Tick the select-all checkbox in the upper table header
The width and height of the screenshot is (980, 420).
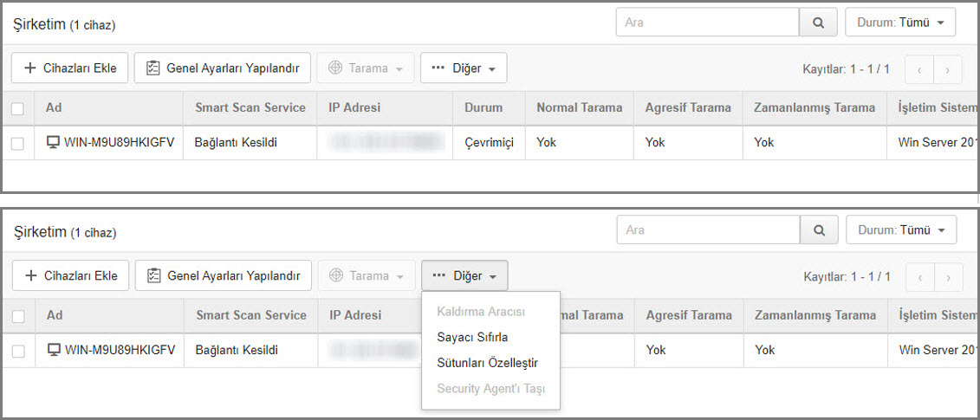coord(17,108)
